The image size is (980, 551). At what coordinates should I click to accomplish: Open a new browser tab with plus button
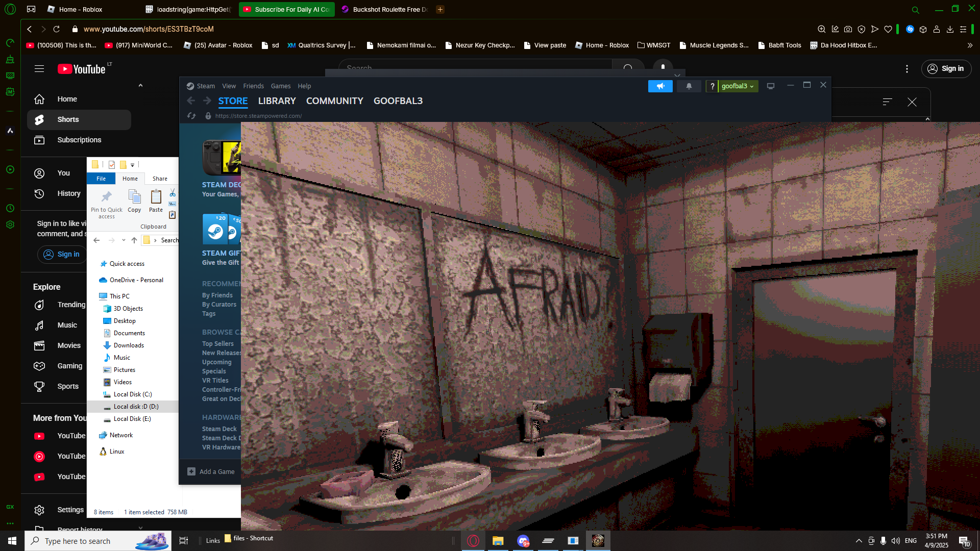(440, 9)
